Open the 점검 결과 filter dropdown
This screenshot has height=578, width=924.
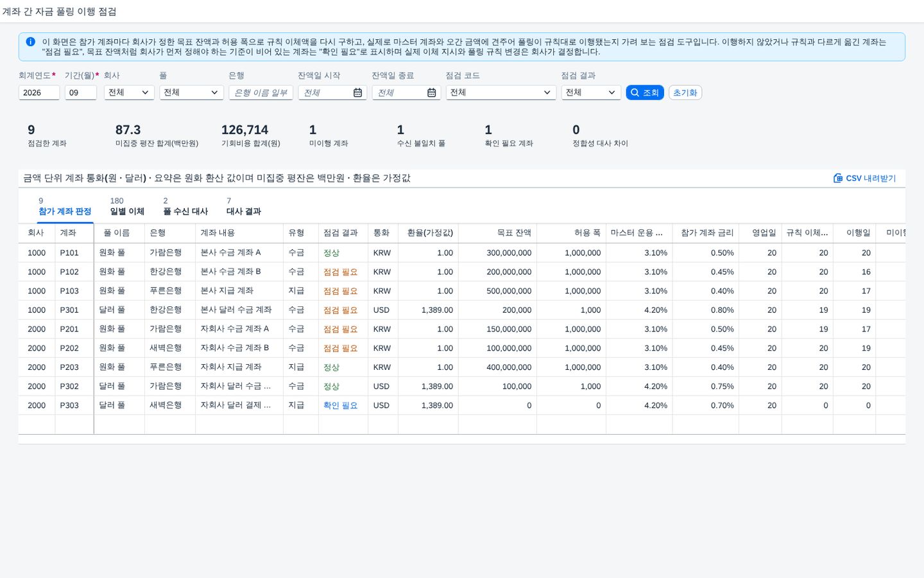[x=591, y=92]
